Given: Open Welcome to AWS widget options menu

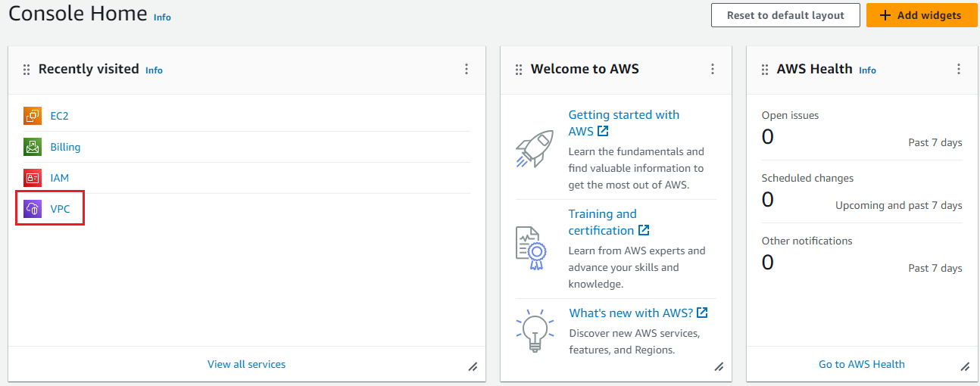Looking at the screenshot, I should click(713, 69).
